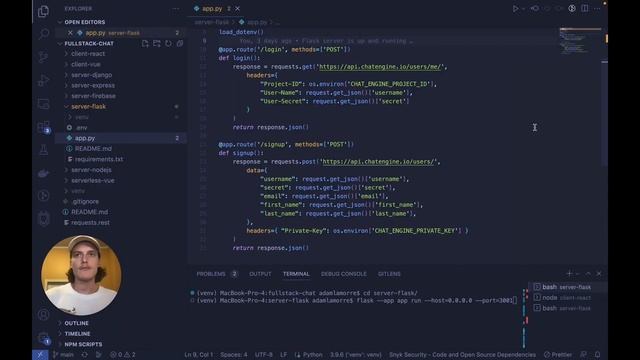Open the .env file
The width and height of the screenshot is (640, 360).
click(82, 128)
